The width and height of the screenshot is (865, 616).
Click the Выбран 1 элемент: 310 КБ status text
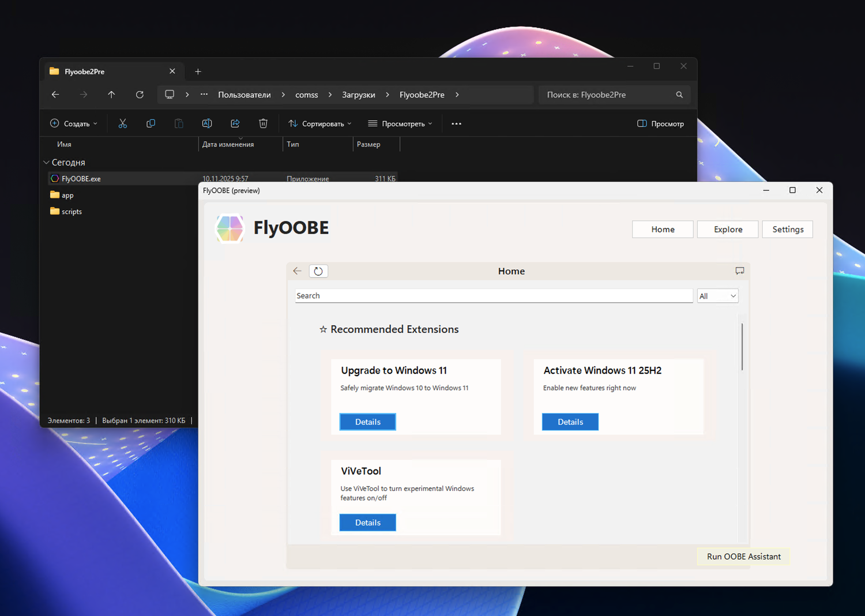click(144, 420)
